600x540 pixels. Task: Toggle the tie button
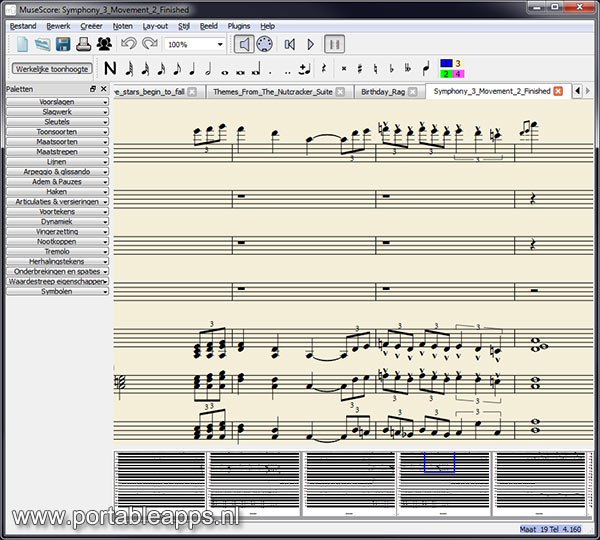pos(305,69)
